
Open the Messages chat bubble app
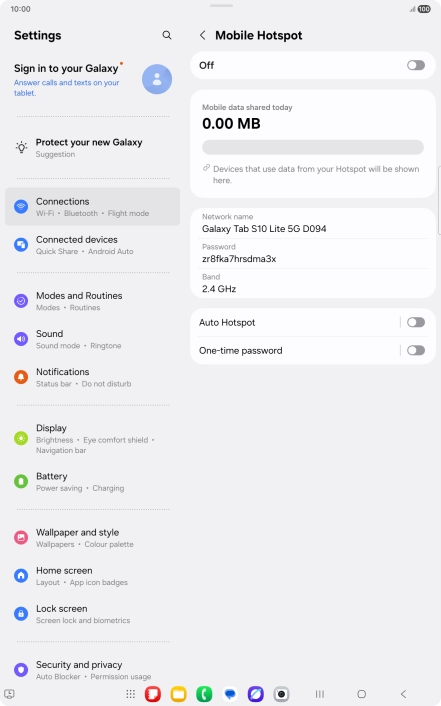(x=230, y=694)
